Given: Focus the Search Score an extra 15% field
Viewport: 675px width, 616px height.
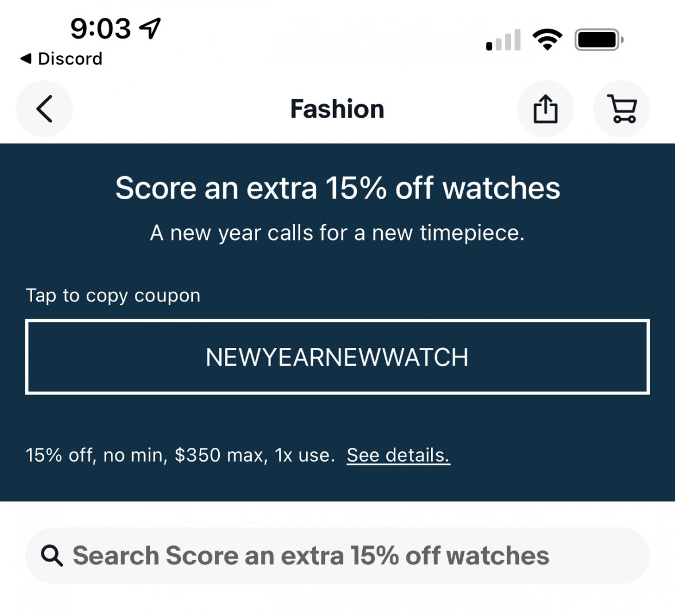Looking at the screenshot, I should coord(344,556).
